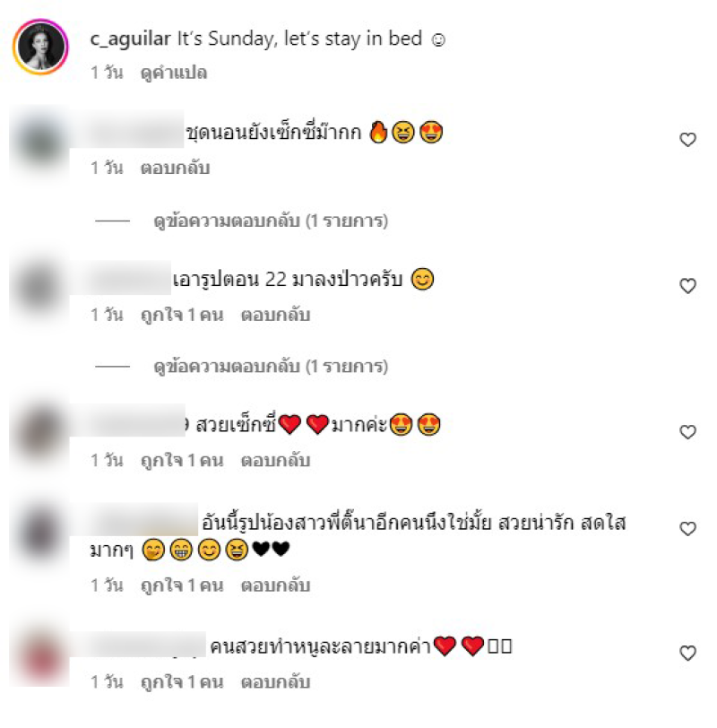This screenshot has width=717, height=728.
Task: Reply to the ชุดนอนยังเซ็กซี่ม๊ากก comment
Action: point(175,168)
